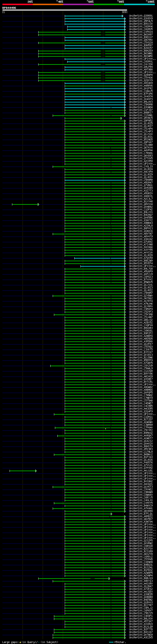Screen dimensions: 157x644
Task: Select the UniRef100_A2SHL8 hit label
Action: coord(141,226)
